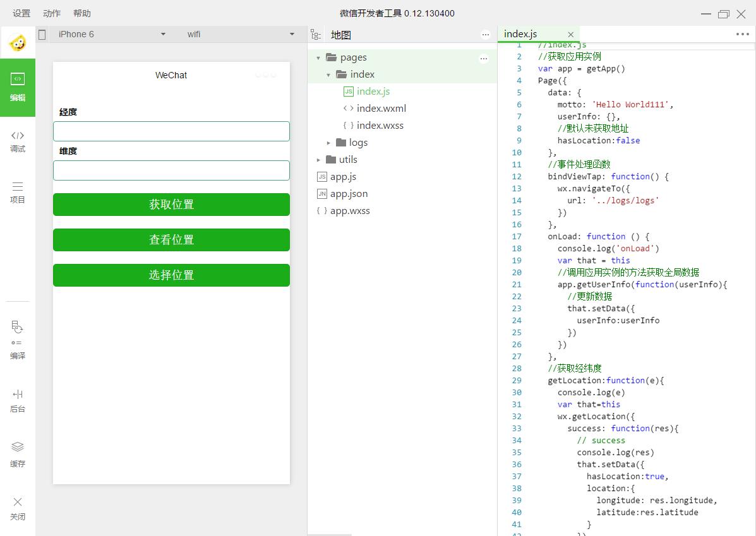Click the longitude: res.longitude line

[657, 501]
